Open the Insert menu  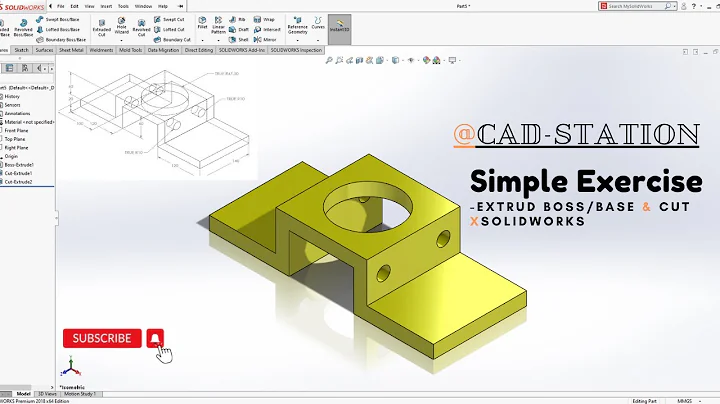tap(106, 6)
